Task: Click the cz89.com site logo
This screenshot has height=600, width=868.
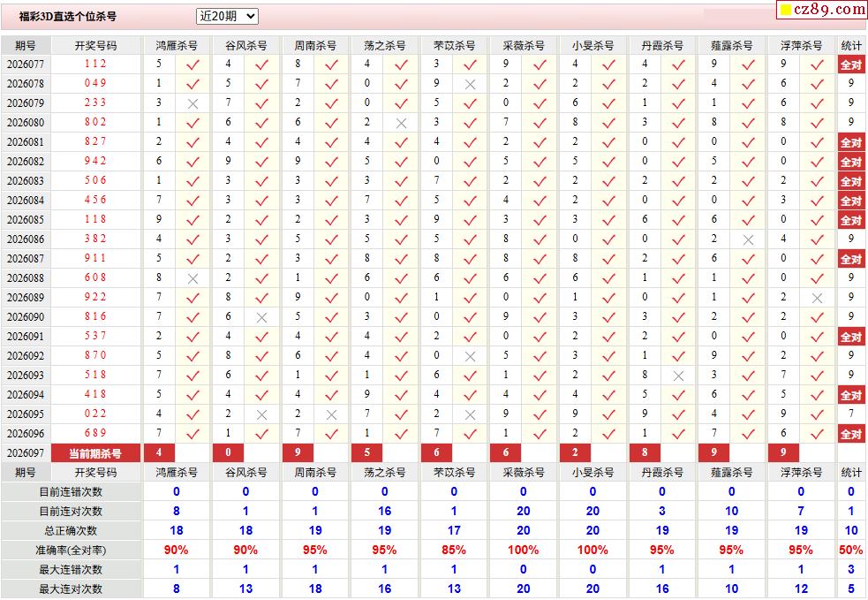Action: [820, 10]
